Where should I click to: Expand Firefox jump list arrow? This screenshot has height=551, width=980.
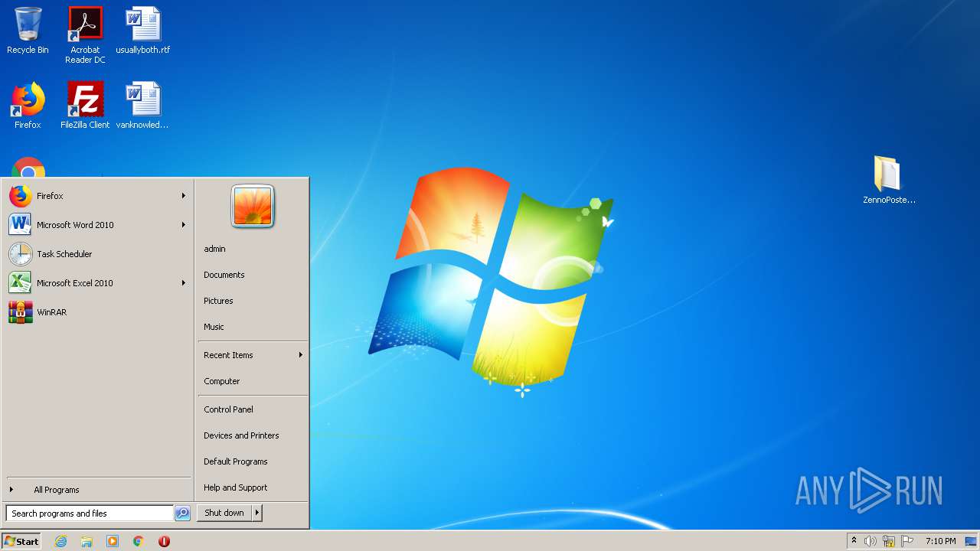(184, 196)
